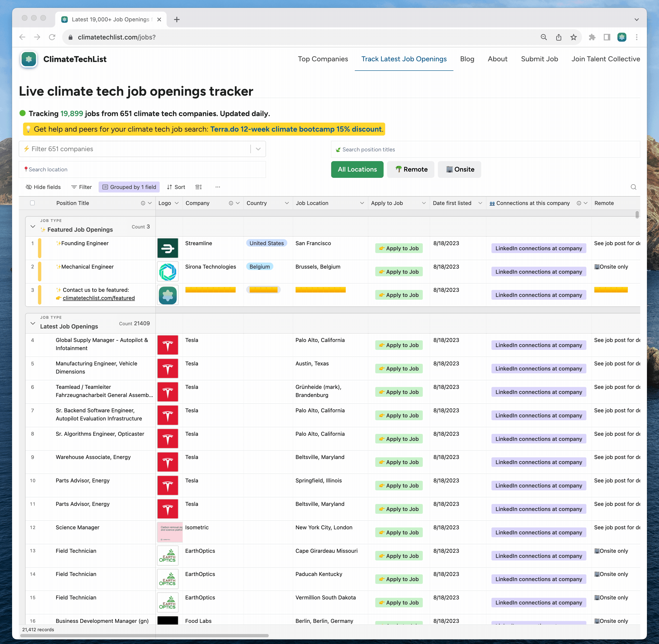Open the three-dots more options menu
This screenshot has width=659, height=644.
click(218, 187)
